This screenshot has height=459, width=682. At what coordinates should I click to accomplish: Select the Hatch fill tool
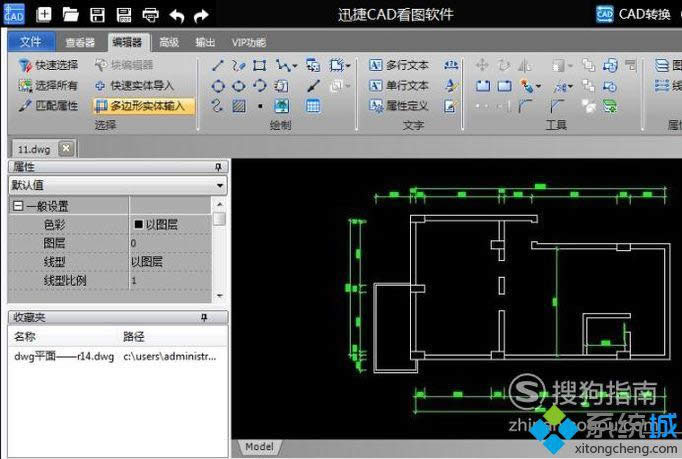(x=239, y=106)
